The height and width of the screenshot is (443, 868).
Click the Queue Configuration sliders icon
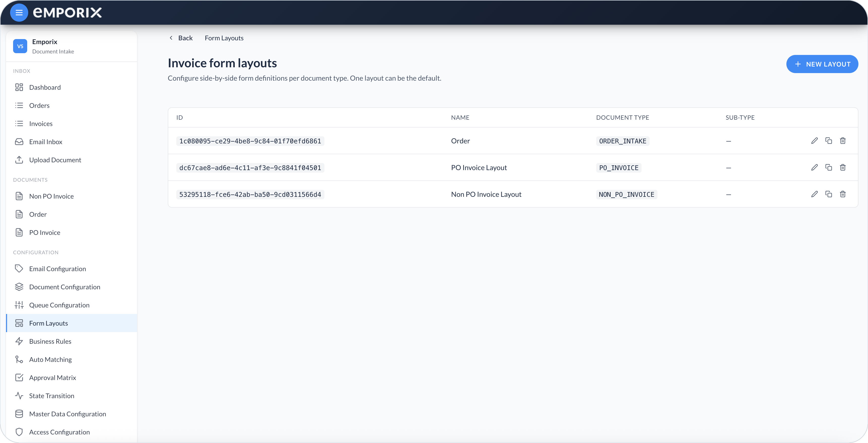tap(19, 305)
